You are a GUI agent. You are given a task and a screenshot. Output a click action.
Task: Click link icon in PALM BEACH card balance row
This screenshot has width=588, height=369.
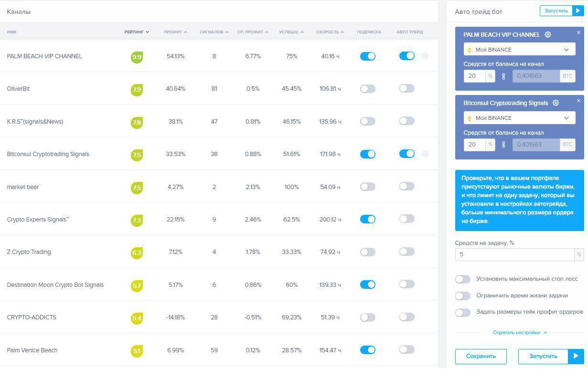click(503, 76)
